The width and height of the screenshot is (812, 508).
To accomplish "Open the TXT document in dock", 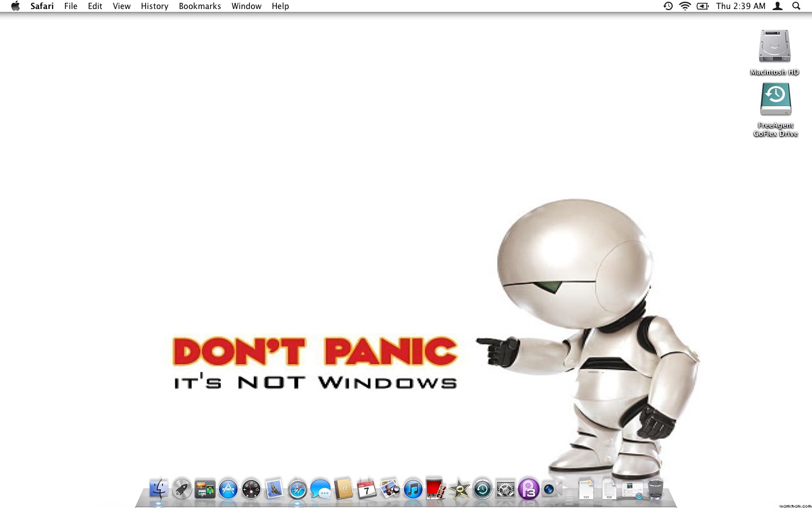I will click(x=586, y=489).
